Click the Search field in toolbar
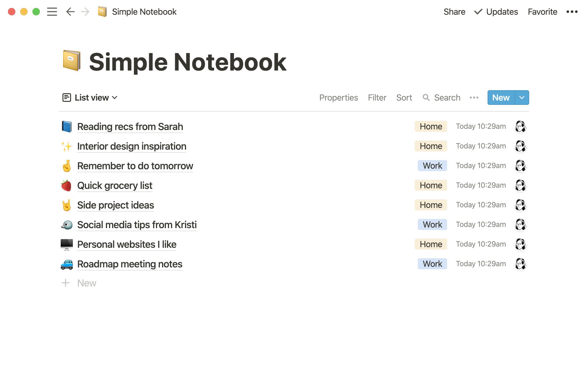The width and height of the screenshot is (588, 368). (x=442, y=98)
